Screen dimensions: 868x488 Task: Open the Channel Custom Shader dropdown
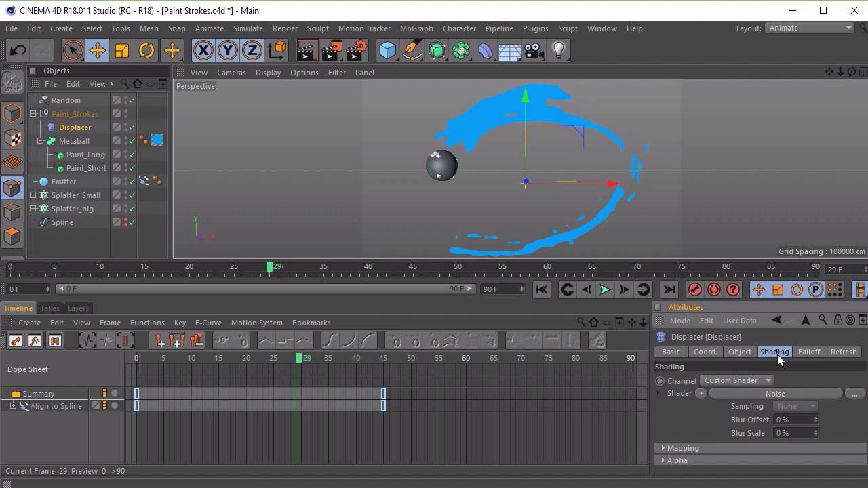click(737, 380)
